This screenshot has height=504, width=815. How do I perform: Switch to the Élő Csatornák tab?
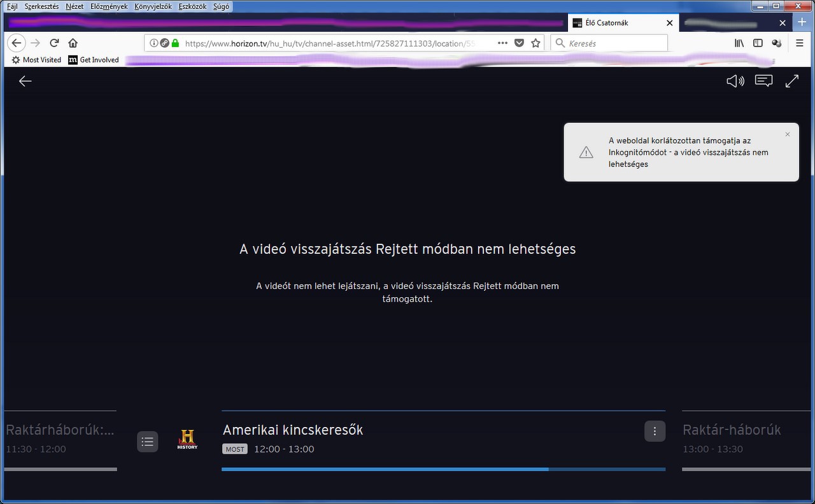click(623, 23)
